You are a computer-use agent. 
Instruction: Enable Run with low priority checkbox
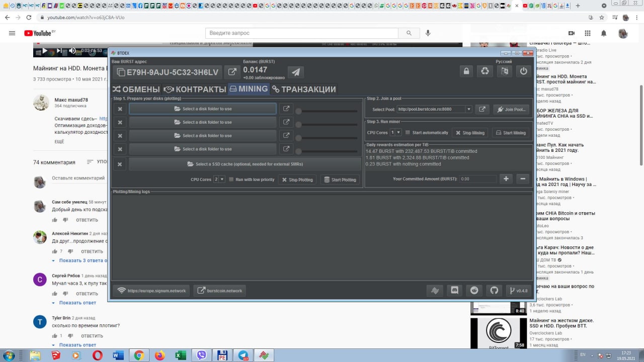pos(231,179)
